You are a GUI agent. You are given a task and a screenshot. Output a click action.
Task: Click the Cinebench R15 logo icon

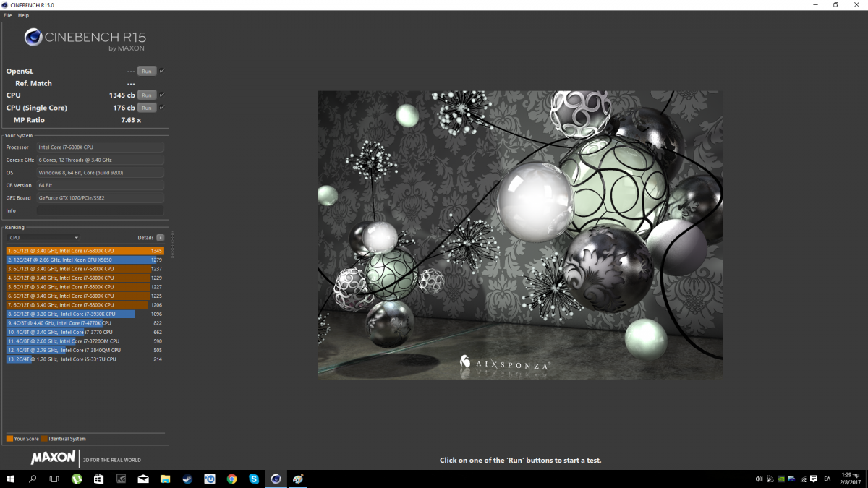[x=33, y=37]
